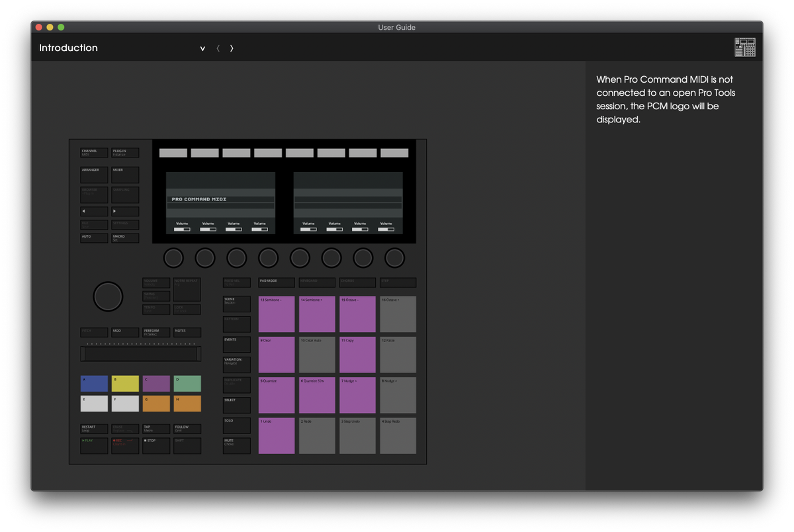Select the orange group pad H
794x532 pixels.
pyautogui.click(x=187, y=404)
